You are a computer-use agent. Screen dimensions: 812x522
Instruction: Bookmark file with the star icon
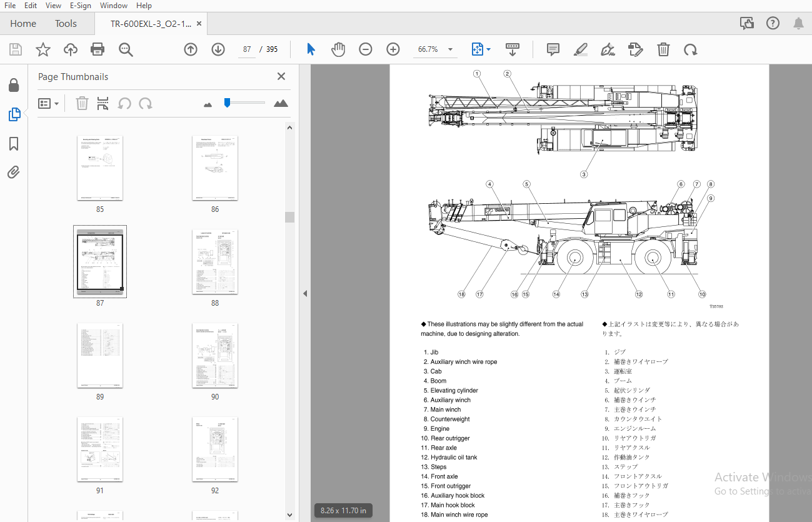pos(43,49)
